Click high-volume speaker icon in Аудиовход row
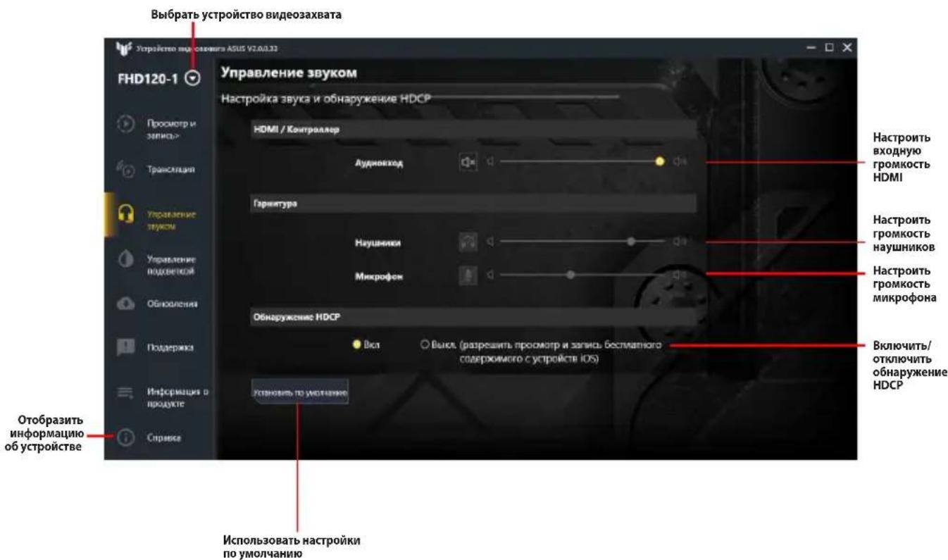Viewport: 948px width, 560px height. (679, 161)
